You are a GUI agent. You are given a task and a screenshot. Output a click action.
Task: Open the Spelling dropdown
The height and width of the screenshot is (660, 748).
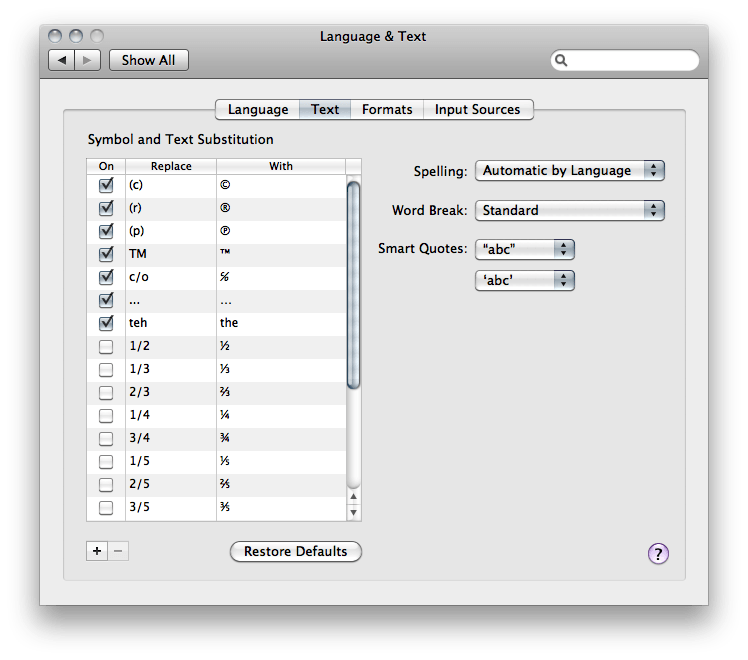569,170
